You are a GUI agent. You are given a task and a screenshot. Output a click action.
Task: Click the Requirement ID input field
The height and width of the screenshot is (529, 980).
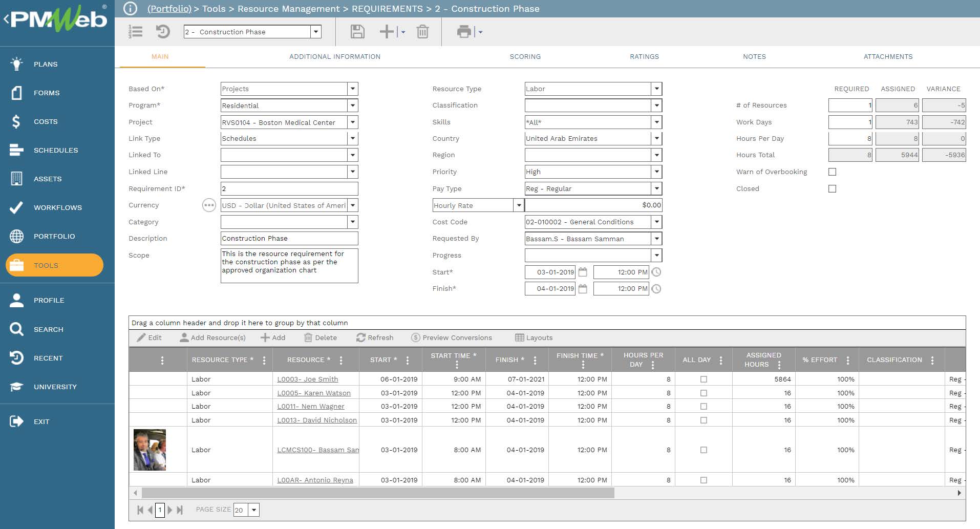pos(289,189)
